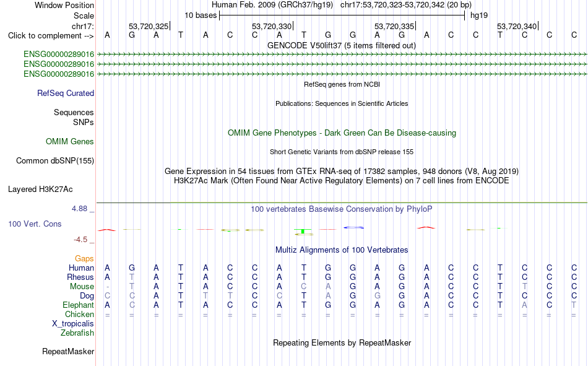
Task: Click the -4.5 lower conservation scale value
Action: [80, 240]
